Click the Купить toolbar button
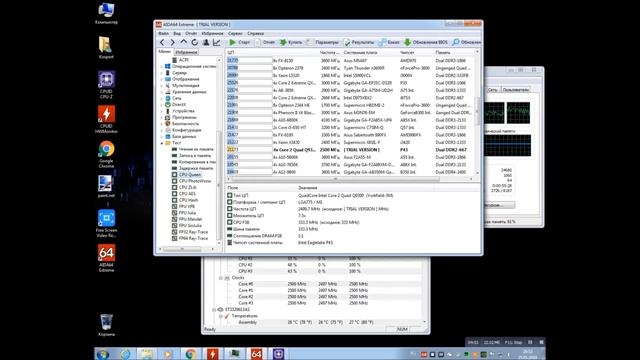The image size is (640, 360). 291,42
